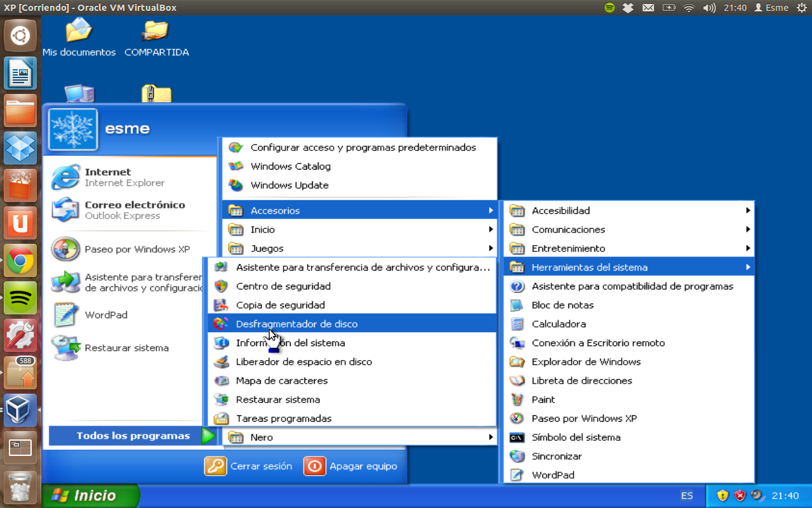The height and width of the screenshot is (508, 812).
Task: Expand Inicio submenu arrow
Action: (491, 229)
